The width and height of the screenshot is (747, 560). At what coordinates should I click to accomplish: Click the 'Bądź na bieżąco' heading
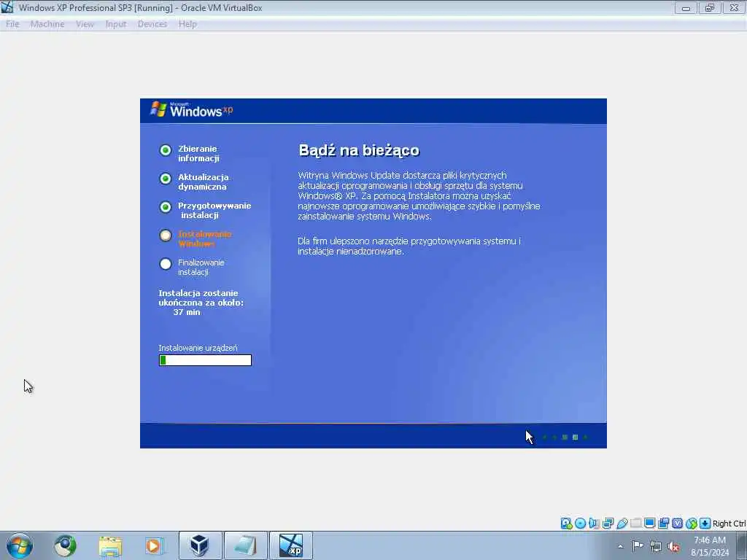click(359, 150)
